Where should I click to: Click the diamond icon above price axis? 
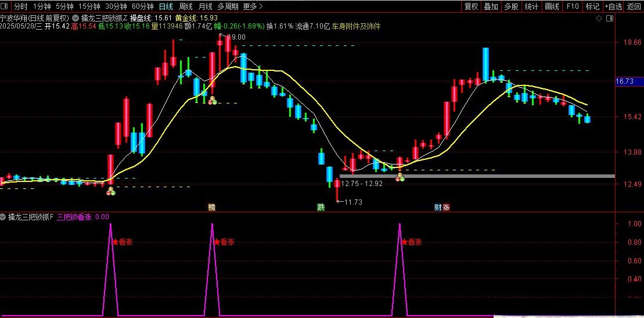[x=599, y=19]
